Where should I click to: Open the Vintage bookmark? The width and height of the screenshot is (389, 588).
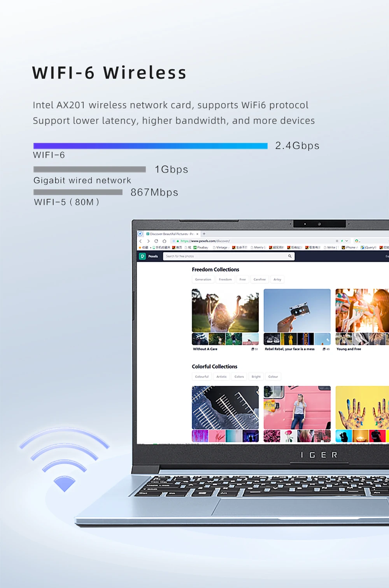[220, 247]
